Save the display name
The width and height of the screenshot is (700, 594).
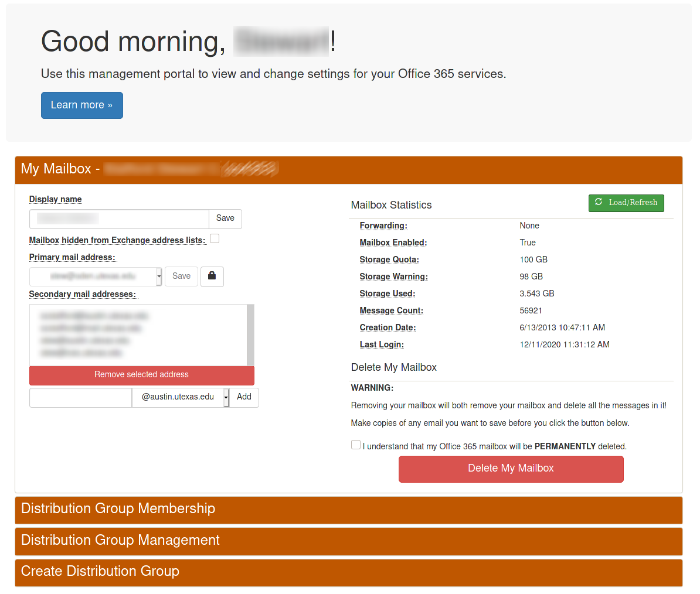(x=225, y=219)
